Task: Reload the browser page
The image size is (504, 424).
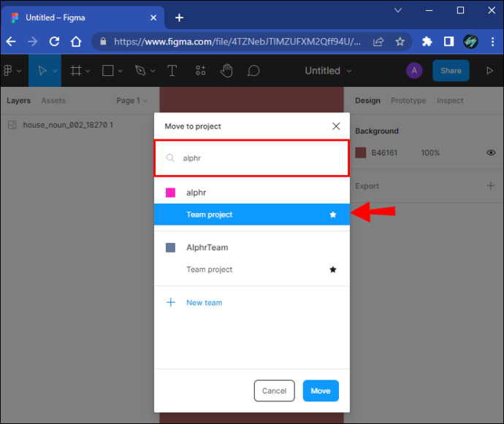Action: [x=54, y=42]
